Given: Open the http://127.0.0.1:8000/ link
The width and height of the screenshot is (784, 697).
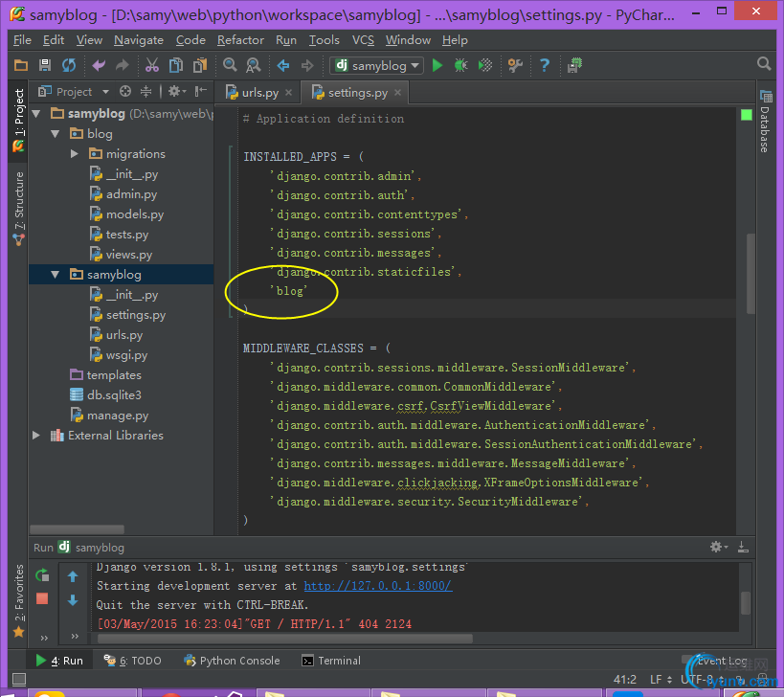Looking at the screenshot, I should tap(378, 586).
